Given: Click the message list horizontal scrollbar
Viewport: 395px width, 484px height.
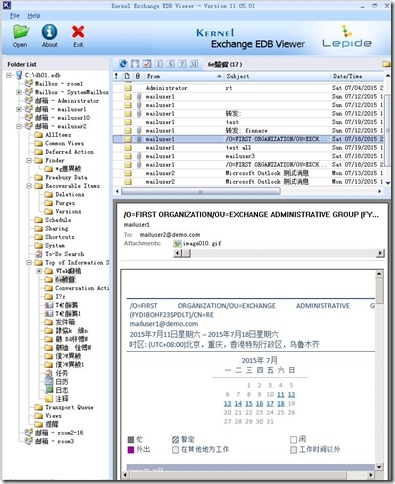Looking at the screenshot, I should [201, 192].
